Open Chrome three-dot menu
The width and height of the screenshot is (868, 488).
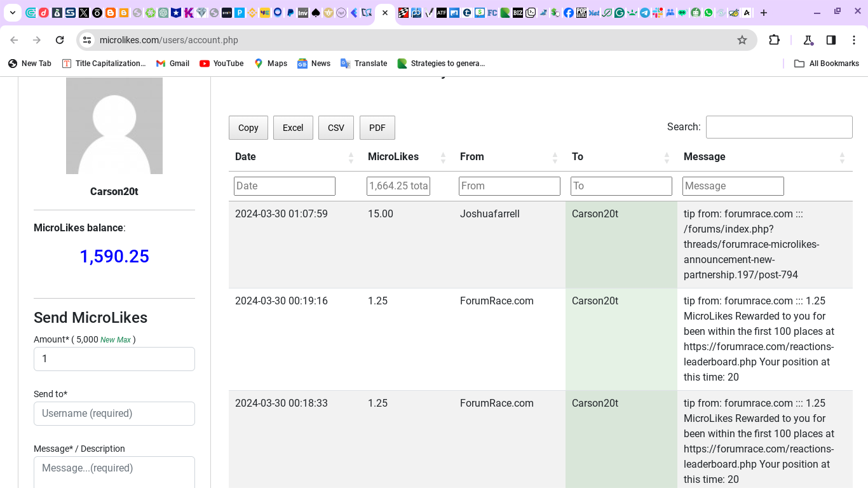coord(854,40)
